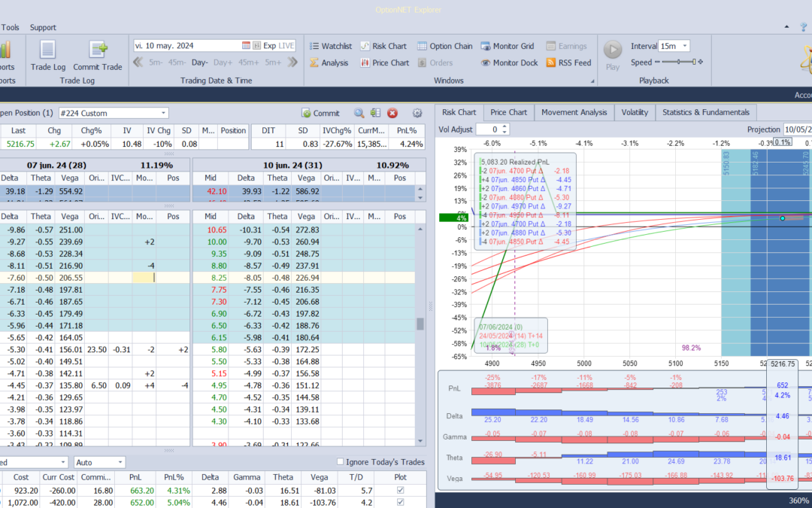
Task: Step forward with the double-right arrow
Action: click(292, 62)
